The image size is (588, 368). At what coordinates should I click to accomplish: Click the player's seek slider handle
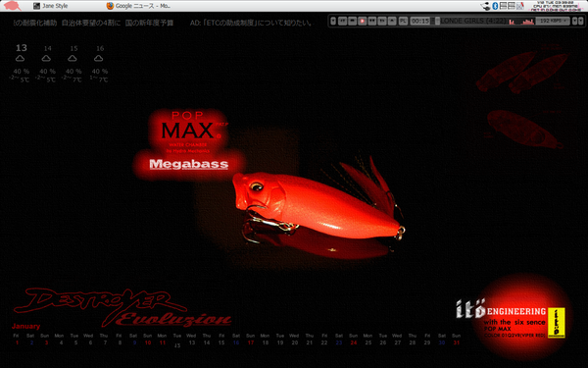coord(437,21)
